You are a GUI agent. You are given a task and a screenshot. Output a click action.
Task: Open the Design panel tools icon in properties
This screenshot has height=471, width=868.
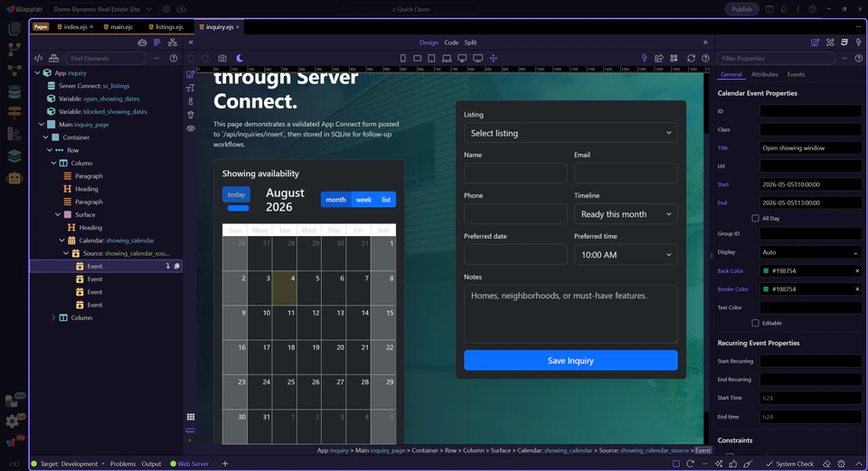pyautogui.click(x=830, y=42)
